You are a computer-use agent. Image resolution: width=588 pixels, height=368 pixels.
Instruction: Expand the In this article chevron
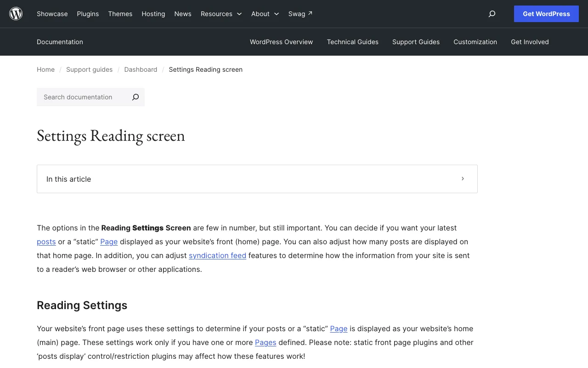pyautogui.click(x=463, y=178)
